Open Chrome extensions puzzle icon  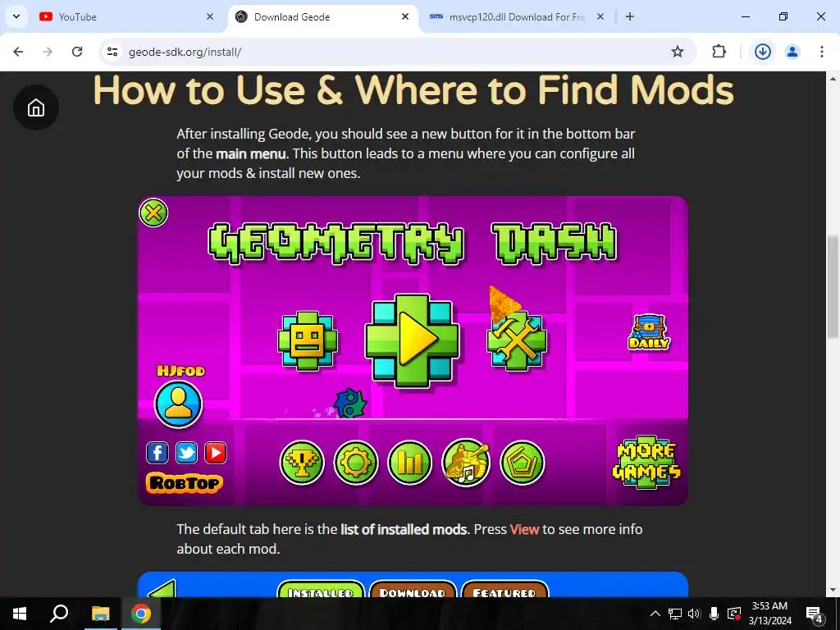pos(719,52)
